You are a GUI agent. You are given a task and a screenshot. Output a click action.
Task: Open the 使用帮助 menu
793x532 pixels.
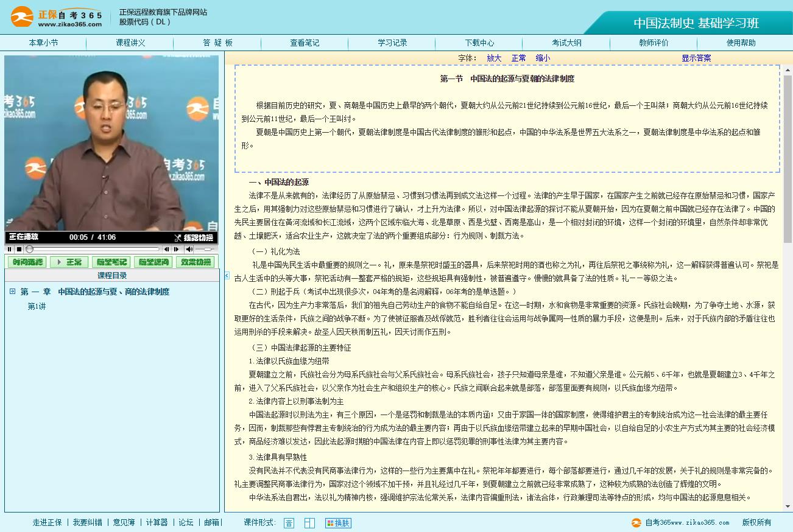741,43
